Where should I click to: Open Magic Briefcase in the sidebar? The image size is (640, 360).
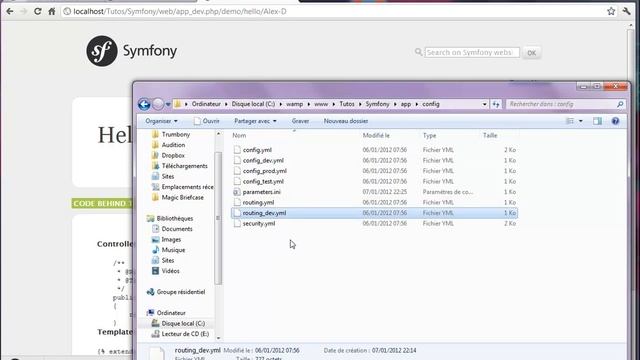click(x=178, y=198)
